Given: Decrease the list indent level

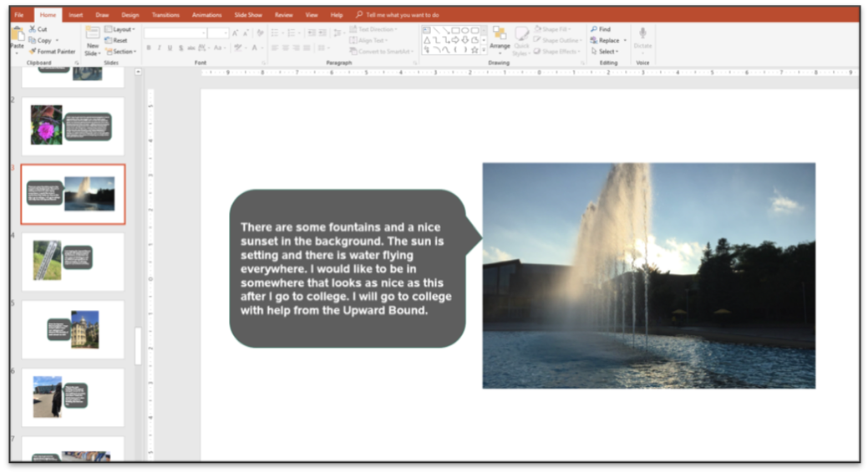Looking at the screenshot, I should click(x=312, y=33).
